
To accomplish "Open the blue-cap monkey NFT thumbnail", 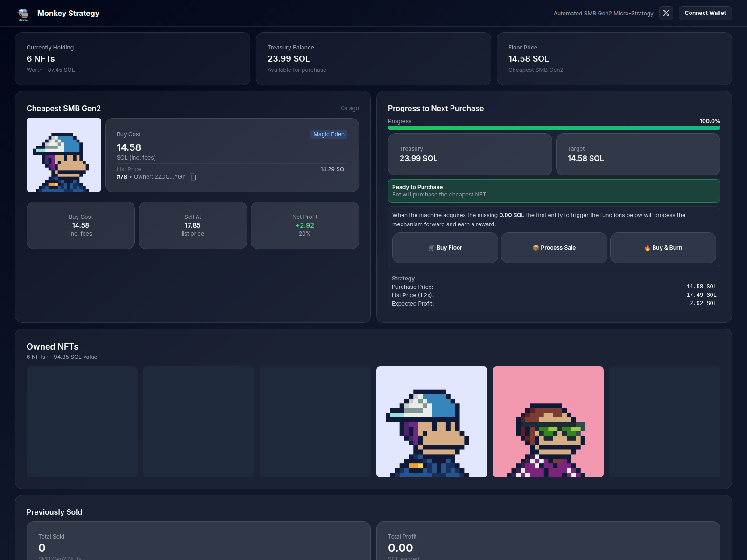I will point(431,421).
